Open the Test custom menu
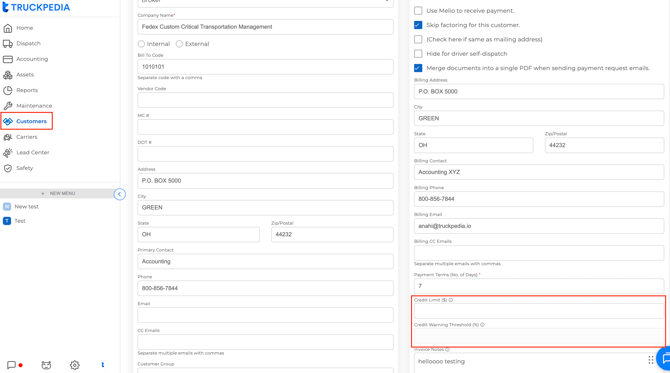The height and width of the screenshot is (373, 670). pyautogui.click(x=20, y=221)
